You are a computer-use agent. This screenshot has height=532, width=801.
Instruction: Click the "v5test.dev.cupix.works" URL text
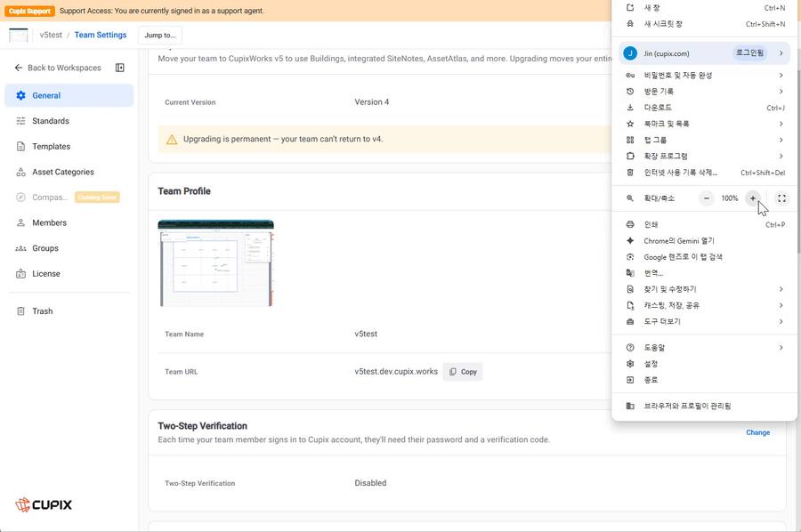[396, 372]
